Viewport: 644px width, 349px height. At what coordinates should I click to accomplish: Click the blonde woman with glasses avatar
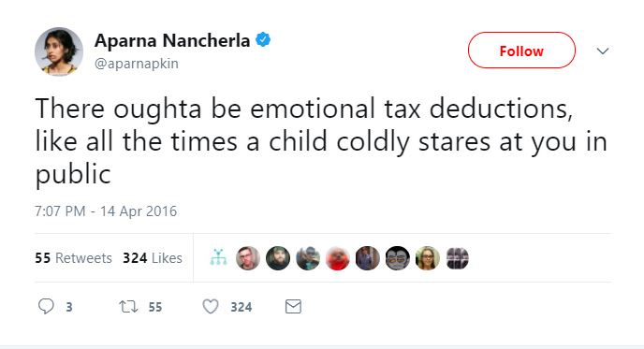coord(428,258)
